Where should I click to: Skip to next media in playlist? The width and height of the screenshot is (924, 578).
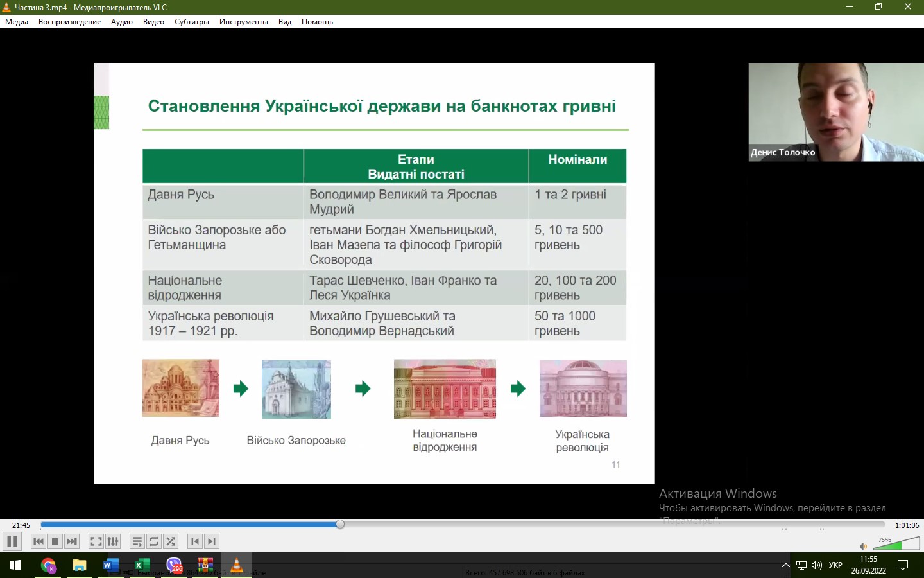pyautogui.click(x=72, y=541)
